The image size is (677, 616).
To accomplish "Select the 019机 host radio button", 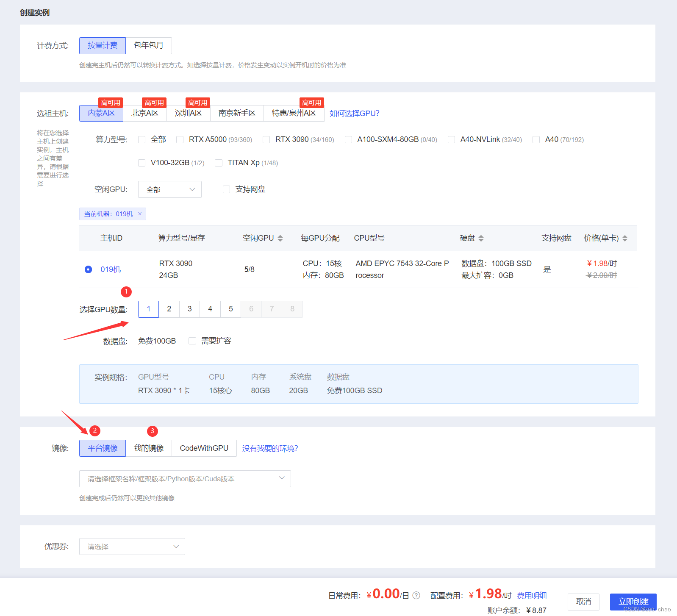I will pyautogui.click(x=88, y=269).
